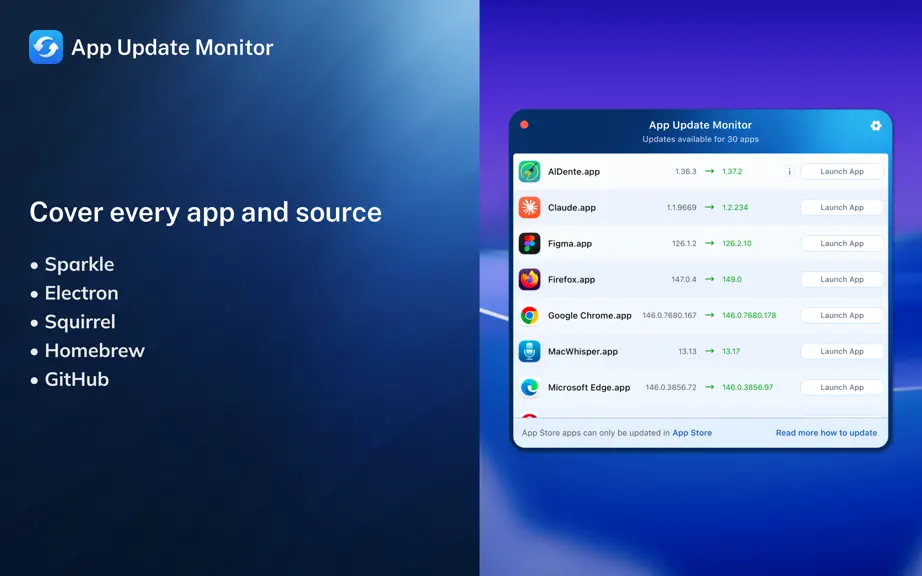Click the AlDente.app battery icon
This screenshot has width=922, height=576.
529,172
